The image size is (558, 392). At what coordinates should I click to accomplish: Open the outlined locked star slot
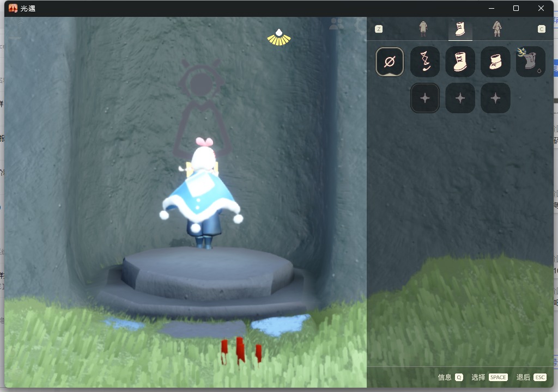pos(424,98)
